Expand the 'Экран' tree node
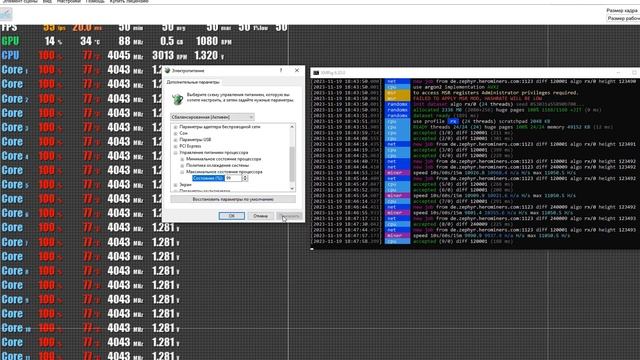This screenshot has width=640, height=360. click(176, 185)
